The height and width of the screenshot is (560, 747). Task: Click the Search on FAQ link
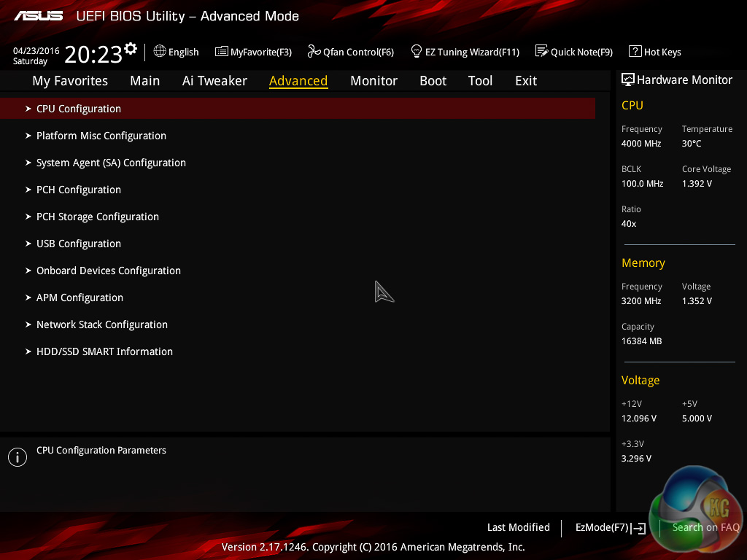tap(705, 527)
